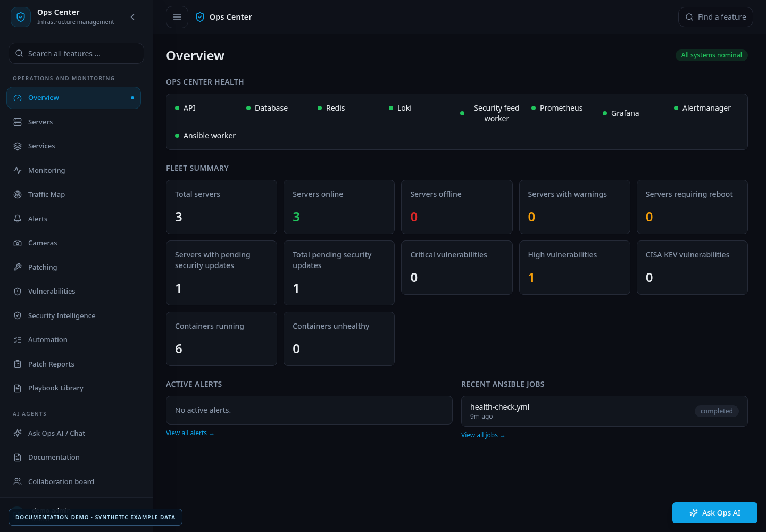Open the Traffic Map
Screen dimensions: 766x532
(x=73, y=195)
